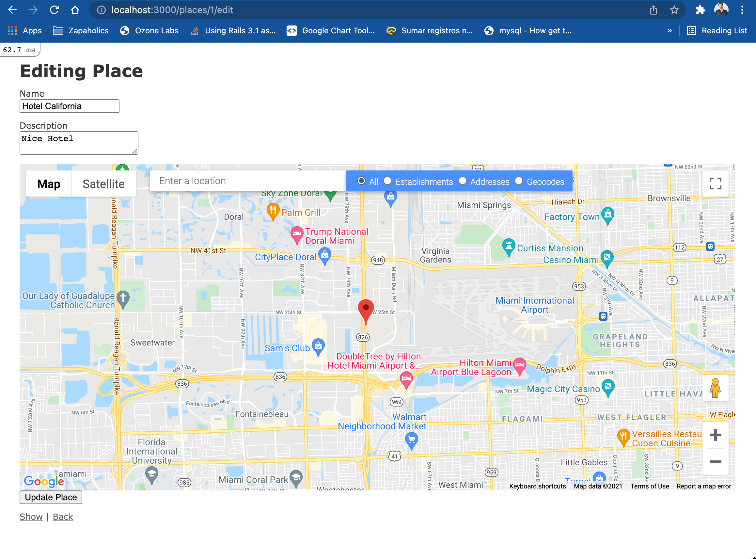Reload the page
This screenshot has width=756, height=559.
coord(54,10)
